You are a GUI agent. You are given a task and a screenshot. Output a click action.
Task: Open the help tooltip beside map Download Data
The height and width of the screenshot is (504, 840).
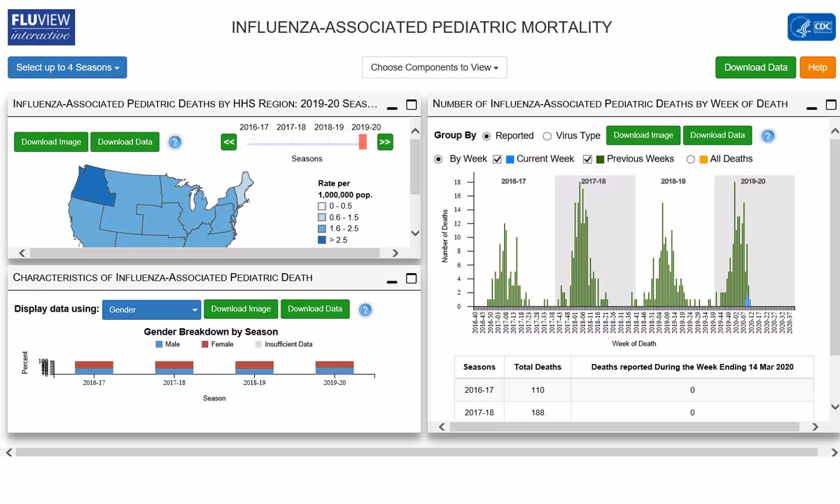click(x=174, y=141)
